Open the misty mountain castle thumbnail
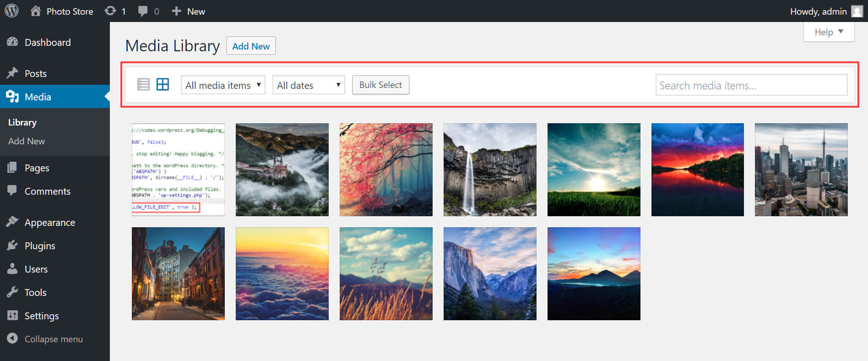This screenshot has height=361, width=868. [282, 170]
